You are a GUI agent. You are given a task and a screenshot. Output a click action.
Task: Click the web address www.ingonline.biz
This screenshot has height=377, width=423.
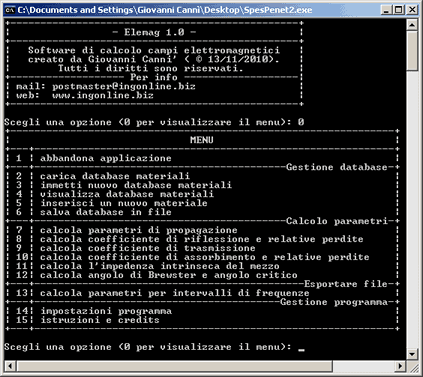[103, 95]
